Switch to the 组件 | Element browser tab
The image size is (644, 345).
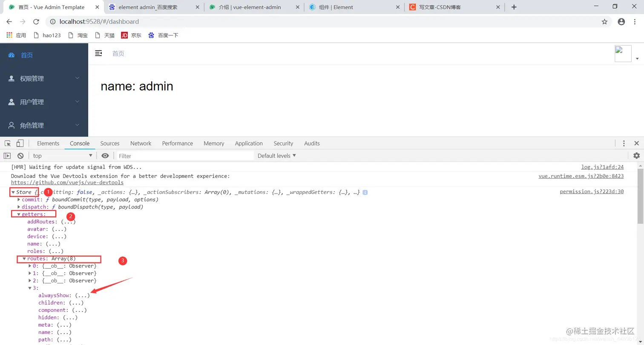pyautogui.click(x=355, y=7)
